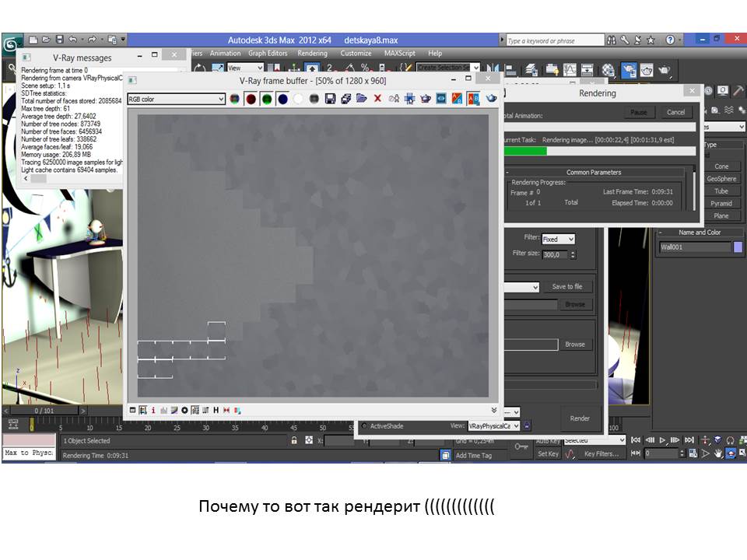Click the Wall001 object color swatch
Image resolution: width=747 pixels, height=560 pixels.
click(x=738, y=247)
